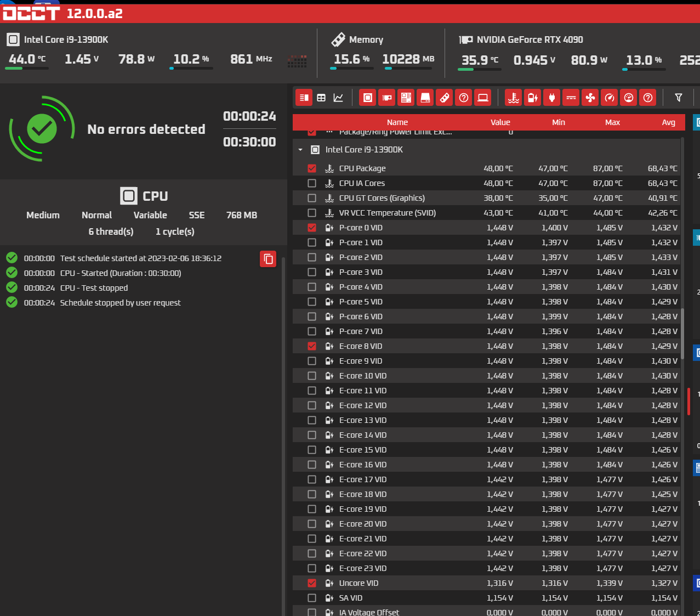700x616 pixels.
Task: Toggle the storage drive filter icon
Action: point(425,98)
